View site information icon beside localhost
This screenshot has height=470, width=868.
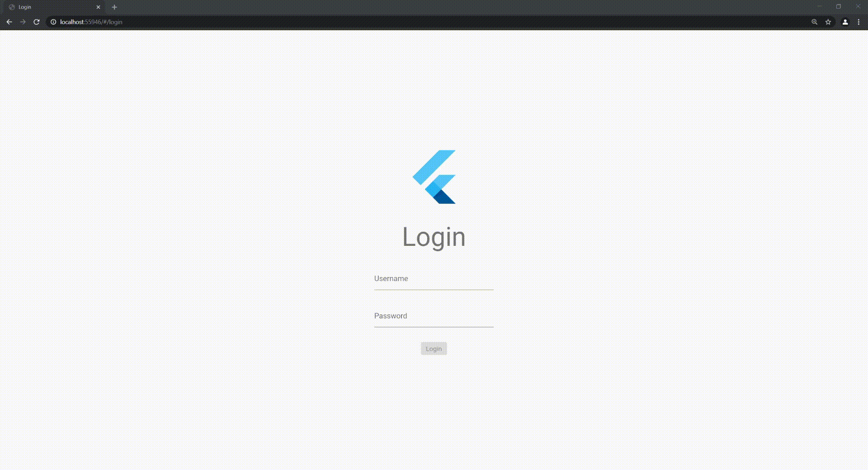coord(53,22)
